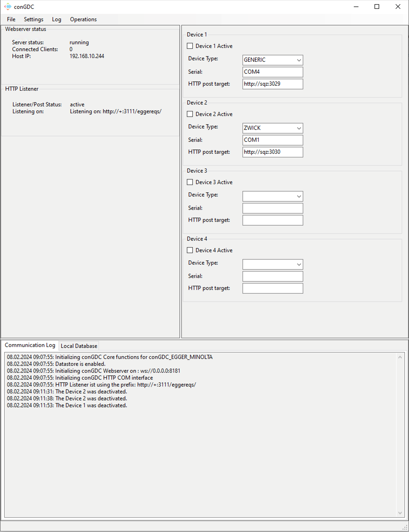Open the Log menu
409x532 pixels.
point(57,20)
